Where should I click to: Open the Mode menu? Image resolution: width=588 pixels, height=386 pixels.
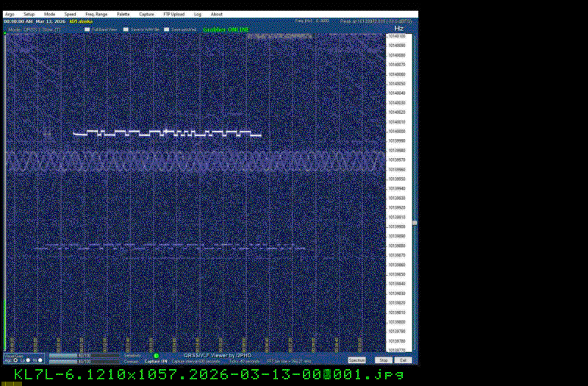point(49,14)
